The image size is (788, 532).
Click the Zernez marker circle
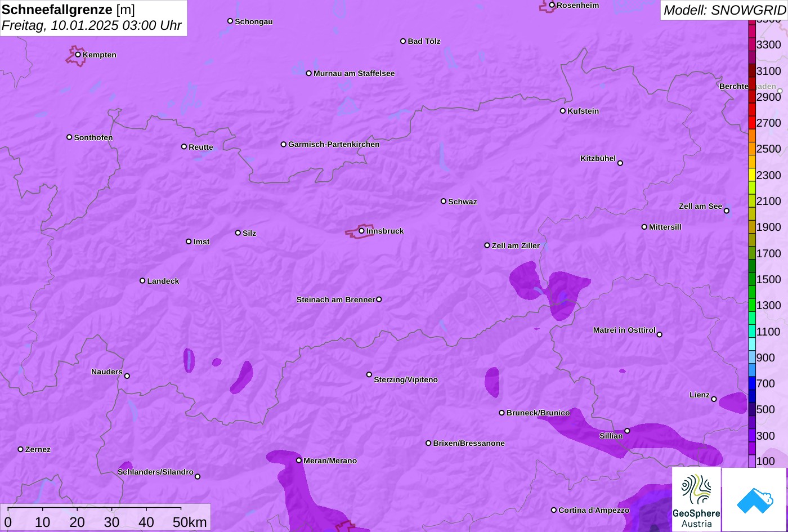click(21, 449)
